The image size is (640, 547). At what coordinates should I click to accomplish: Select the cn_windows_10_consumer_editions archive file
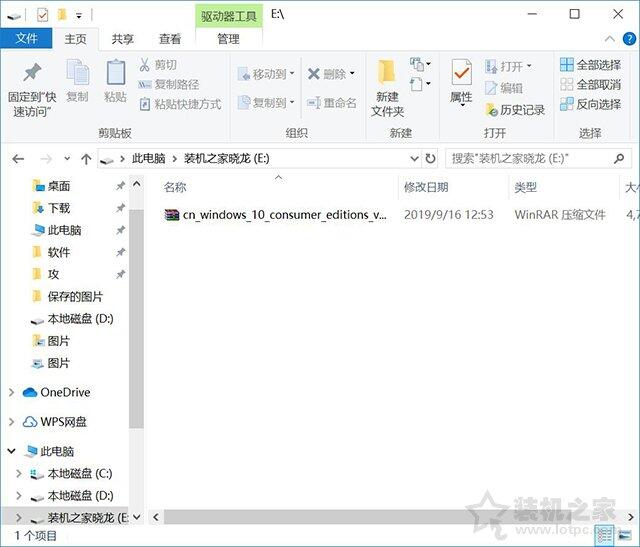(x=276, y=215)
